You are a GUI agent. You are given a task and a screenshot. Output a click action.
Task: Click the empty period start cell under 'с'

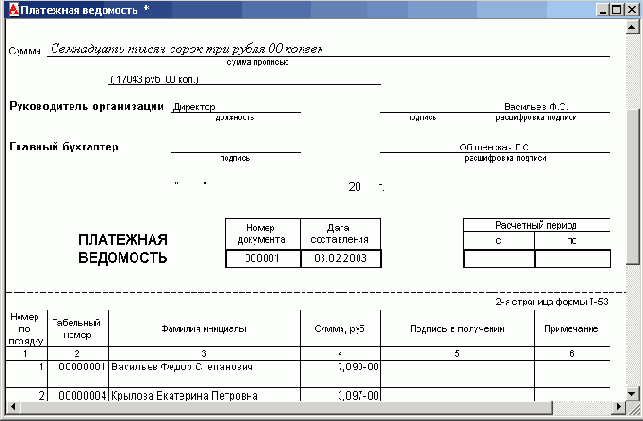tap(498, 259)
